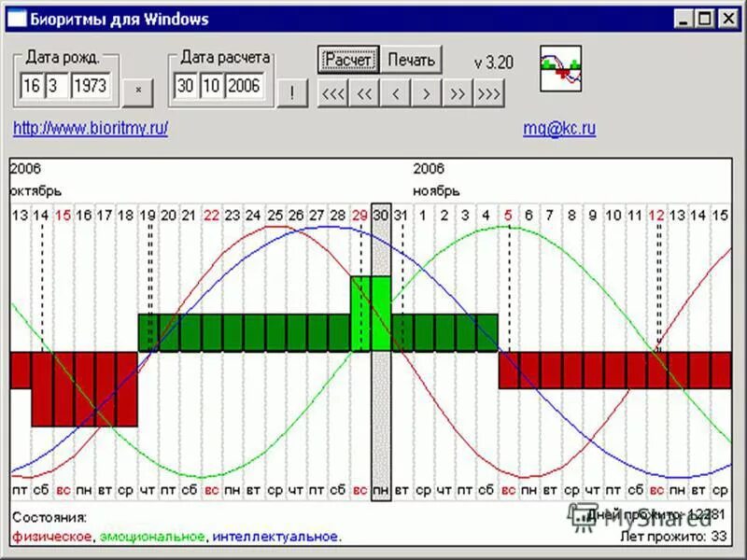Open the mg@kc.ru email link
The width and height of the screenshot is (747, 560).
pos(559,128)
